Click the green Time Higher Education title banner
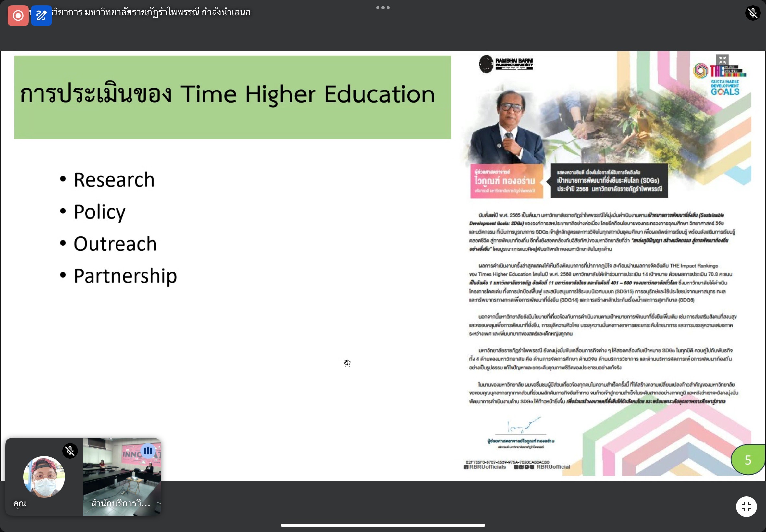This screenshot has height=532, width=766. pos(232,97)
